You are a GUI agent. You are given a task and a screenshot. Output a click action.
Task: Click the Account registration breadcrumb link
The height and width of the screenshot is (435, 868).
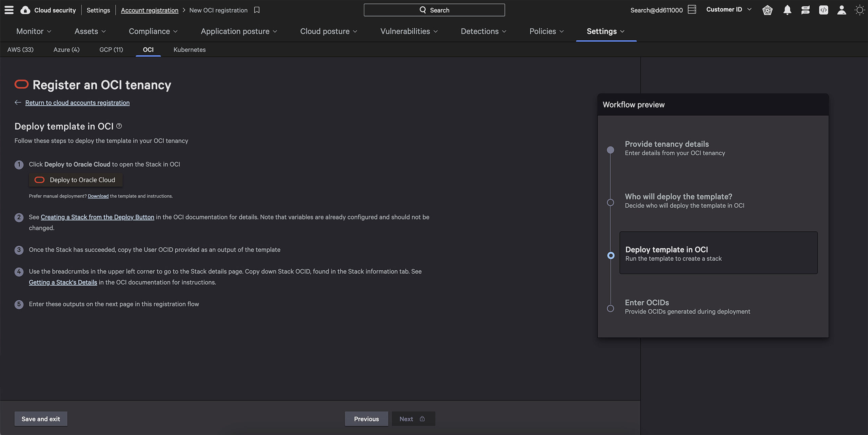150,10
